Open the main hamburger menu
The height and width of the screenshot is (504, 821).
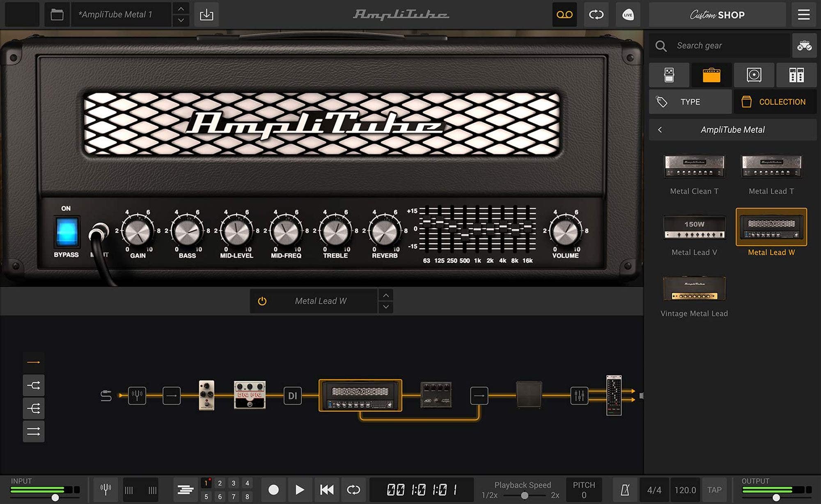coord(804,15)
